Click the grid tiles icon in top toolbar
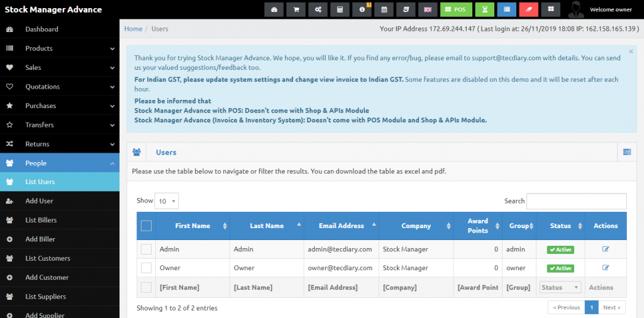The height and width of the screenshot is (318, 644). (x=551, y=10)
